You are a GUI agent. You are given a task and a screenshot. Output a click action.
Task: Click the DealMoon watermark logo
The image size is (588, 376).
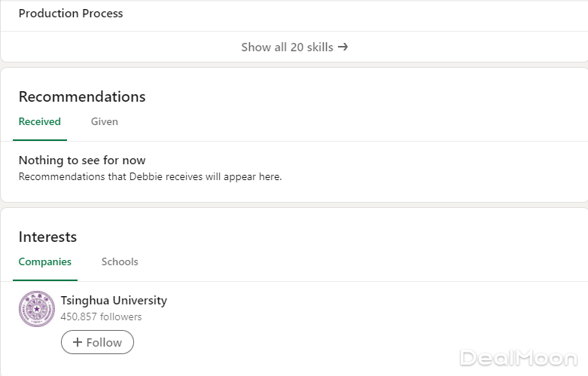pos(518,358)
